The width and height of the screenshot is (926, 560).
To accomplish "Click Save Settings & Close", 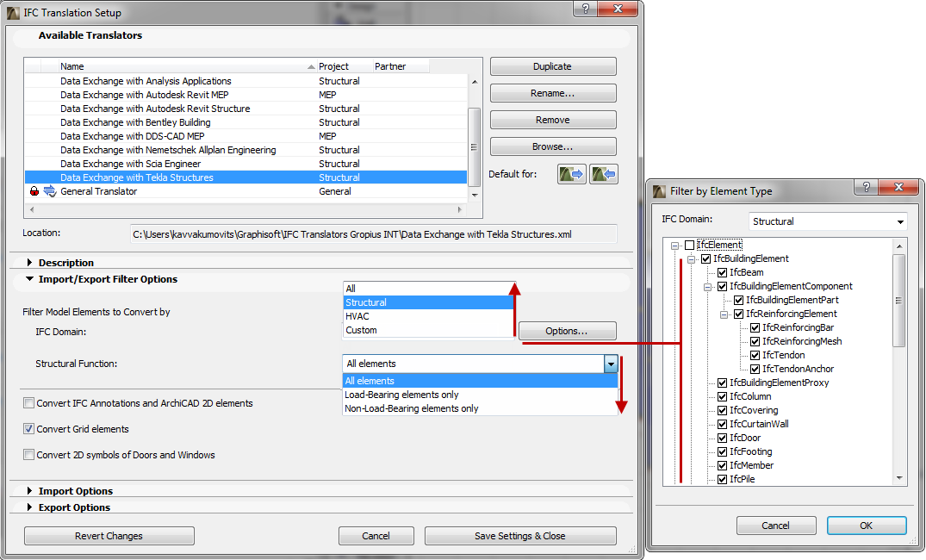I will (520, 536).
